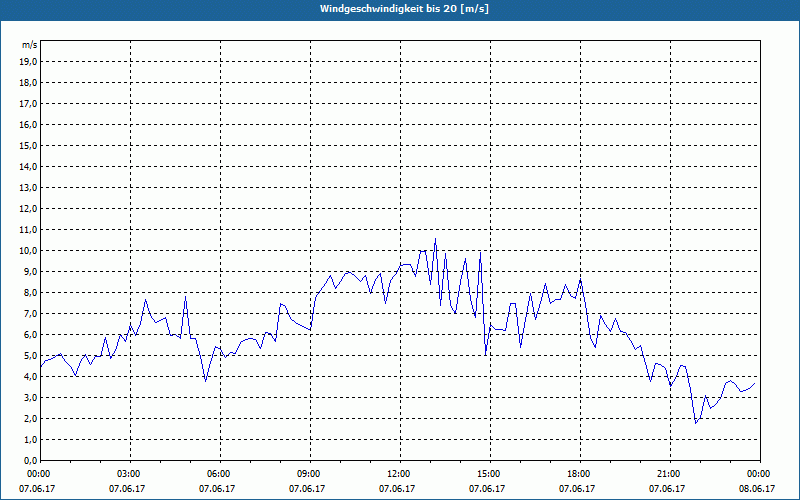Screen dimensions: 800x500
Task: Select the "07.06.17" date under 12:00
Action: [x=397, y=489]
